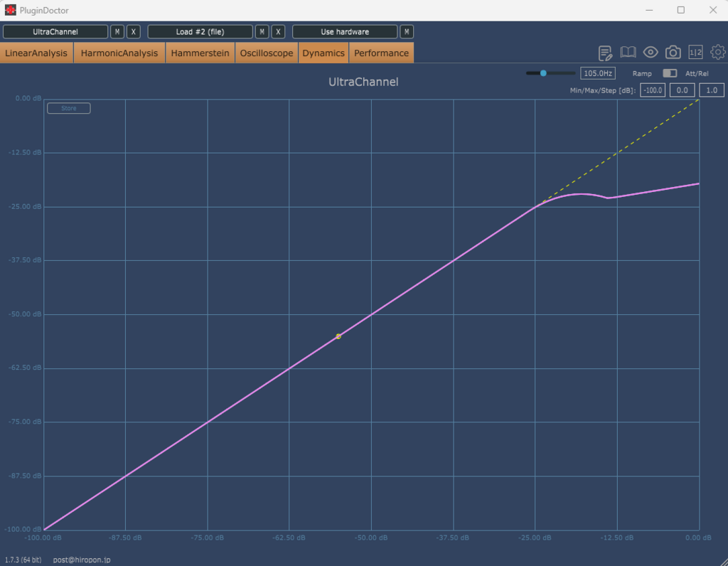728x566 pixels.
Task: Open settings gear icon
Action: click(718, 53)
